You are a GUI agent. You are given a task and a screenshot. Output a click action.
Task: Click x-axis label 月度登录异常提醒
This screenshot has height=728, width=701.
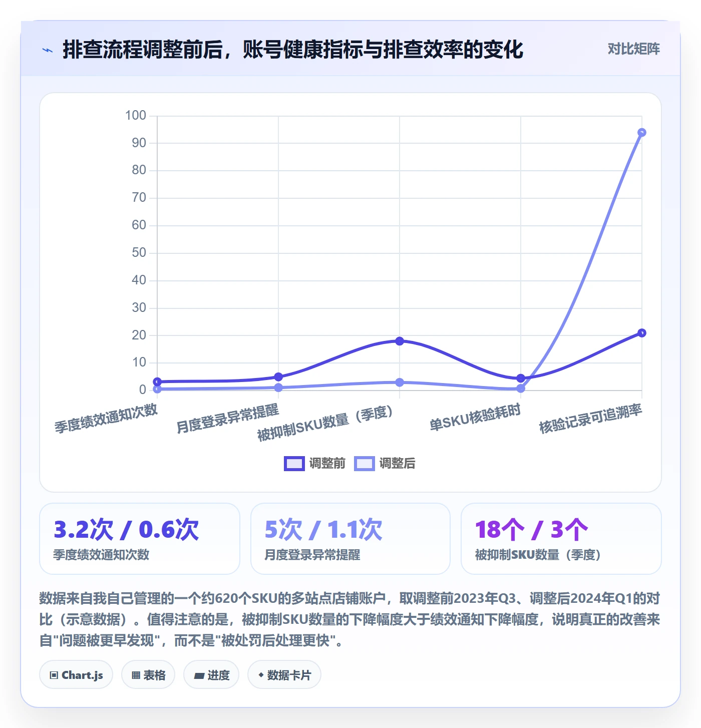click(228, 419)
